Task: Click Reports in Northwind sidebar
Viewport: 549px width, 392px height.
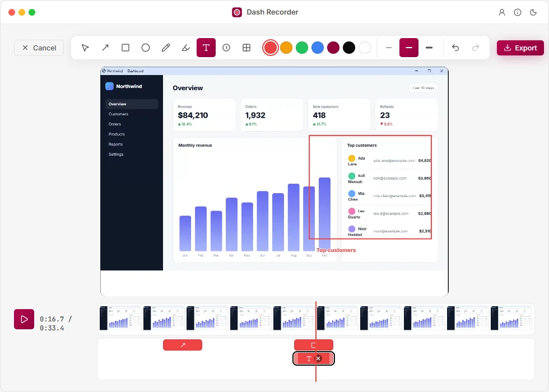Action: [x=115, y=144]
